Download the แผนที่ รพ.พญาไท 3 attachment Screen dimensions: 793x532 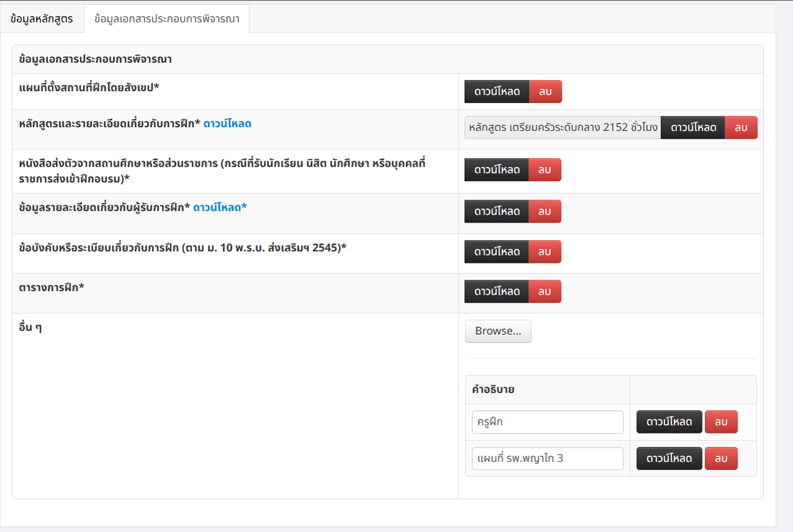(x=669, y=458)
